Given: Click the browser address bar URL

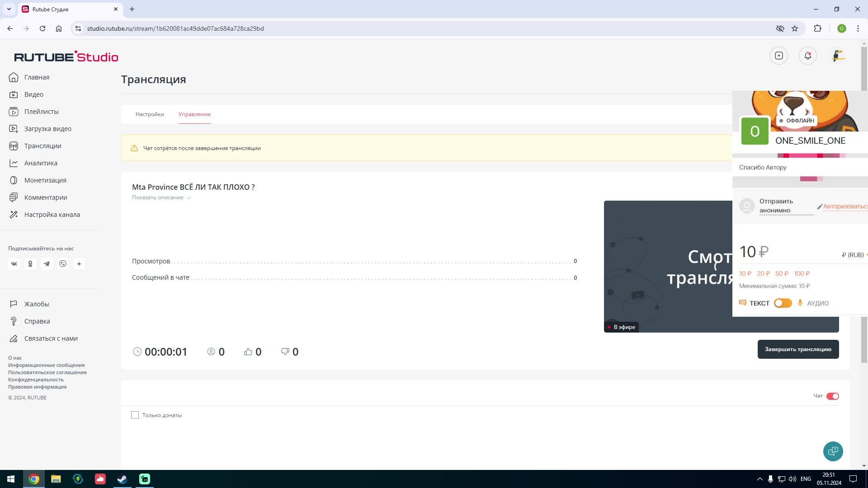Looking at the screenshot, I should (x=175, y=28).
